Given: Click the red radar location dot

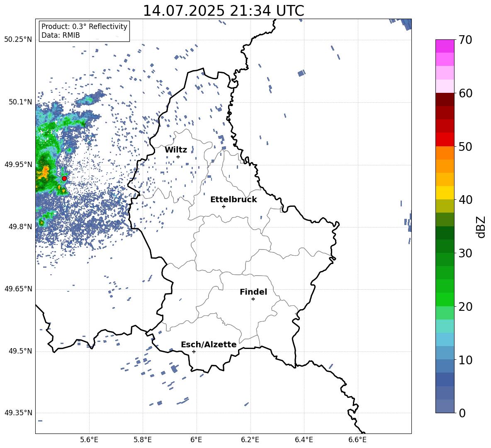Looking at the screenshot, I should point(64,179).
